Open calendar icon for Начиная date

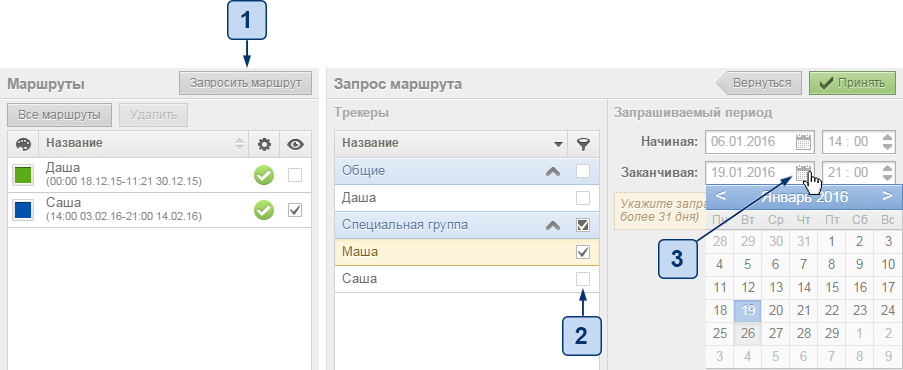pos(804,141)
